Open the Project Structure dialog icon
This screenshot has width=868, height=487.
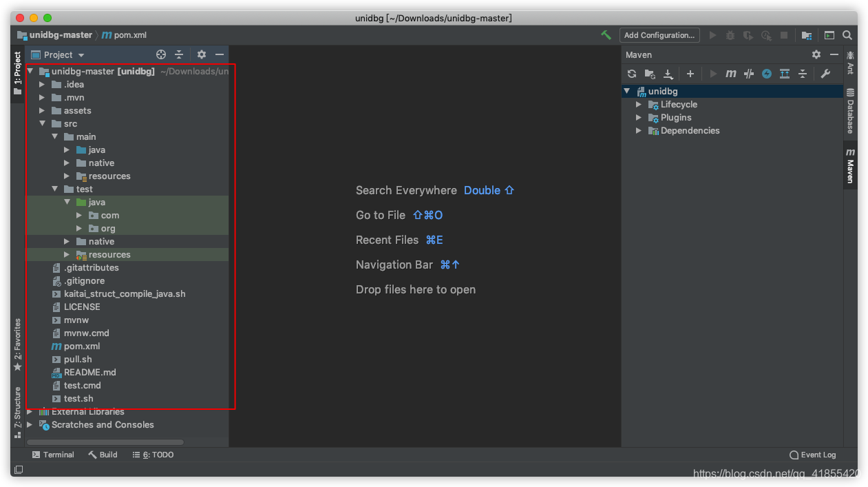coord(807,35)
